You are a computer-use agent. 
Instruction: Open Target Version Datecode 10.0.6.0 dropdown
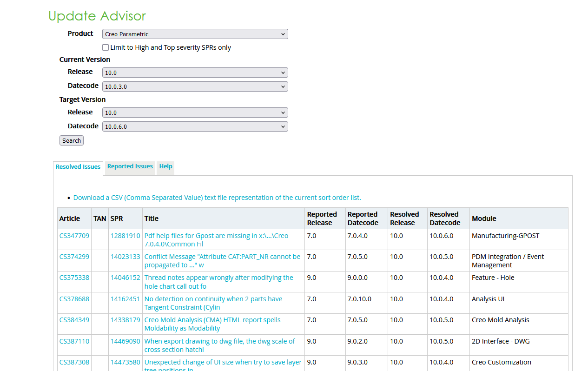coord(195,126)
